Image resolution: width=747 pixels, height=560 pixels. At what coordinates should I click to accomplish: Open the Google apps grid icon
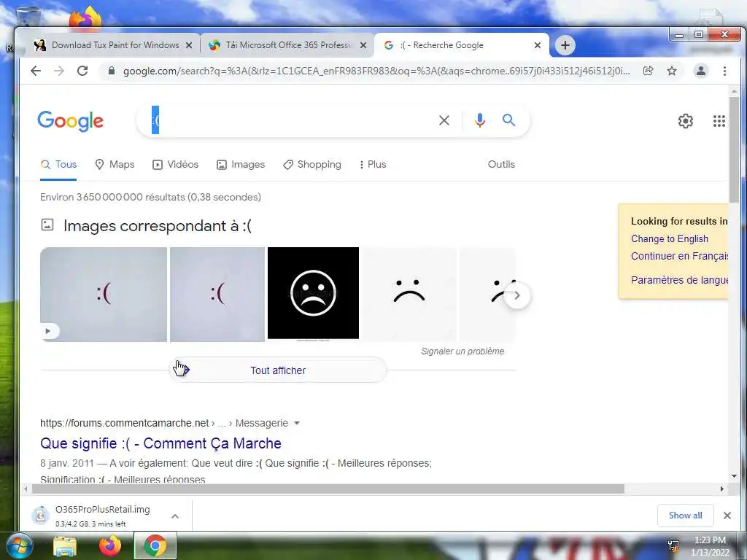(719, 121)
